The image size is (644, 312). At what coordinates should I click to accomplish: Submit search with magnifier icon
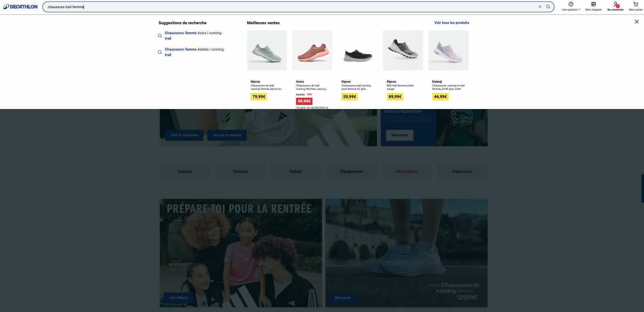point(548,7)
